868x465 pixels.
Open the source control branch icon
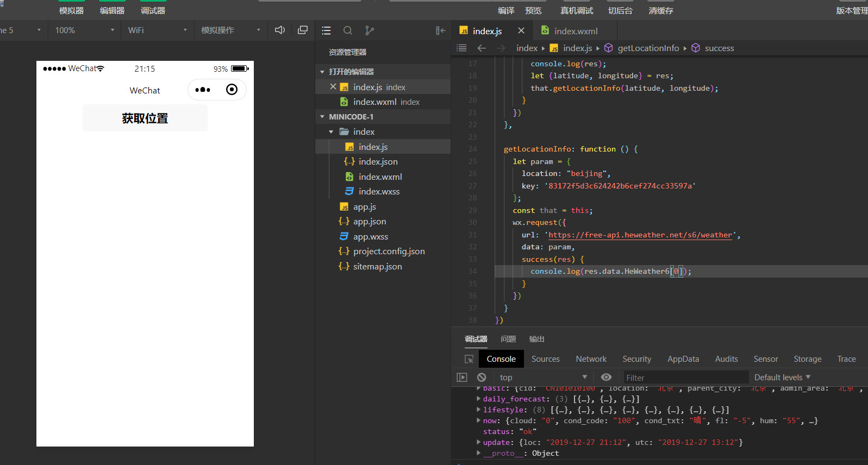[x=370, y=31]
